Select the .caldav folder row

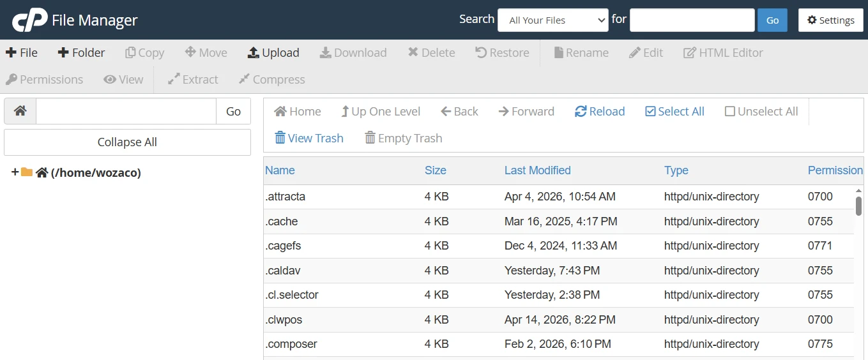pyautogui.click(x=559, y=271)
